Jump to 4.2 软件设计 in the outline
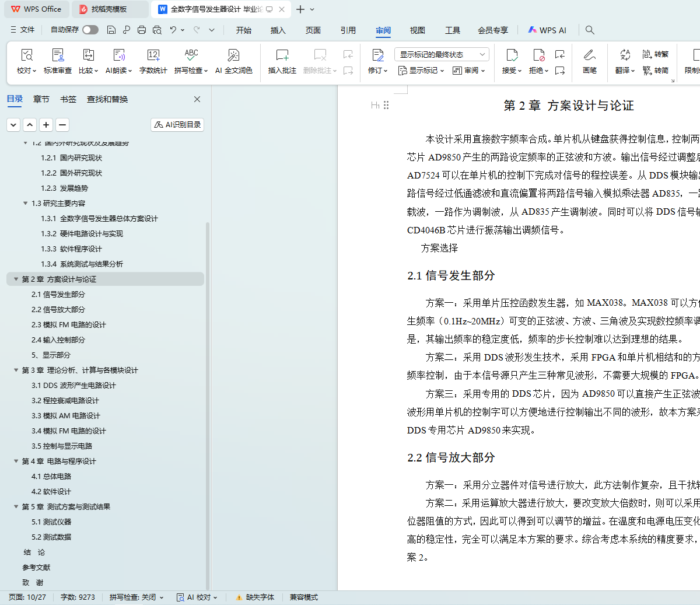 click(51, 492)
